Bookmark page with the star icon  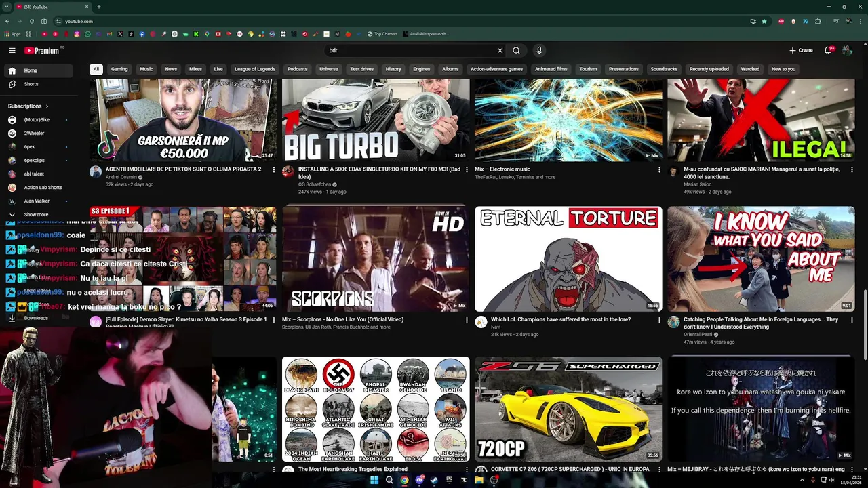point(764,21)
